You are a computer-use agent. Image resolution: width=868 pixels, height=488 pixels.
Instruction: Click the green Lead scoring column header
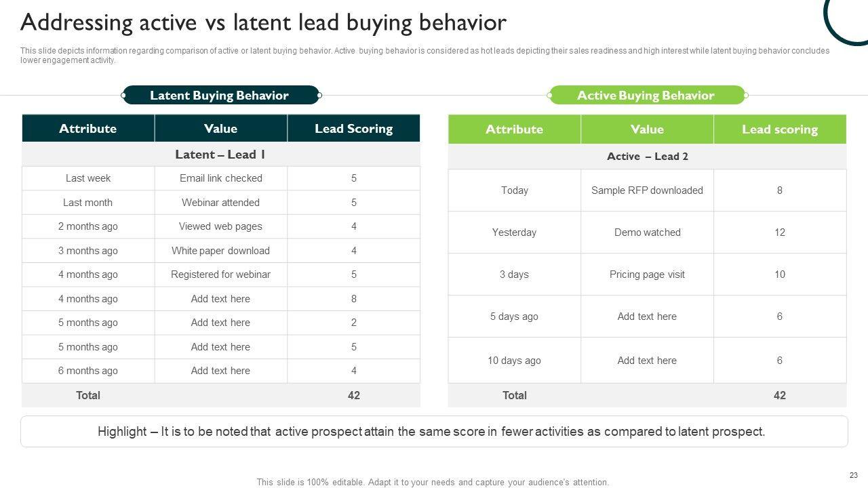click(x=779, y=129)
